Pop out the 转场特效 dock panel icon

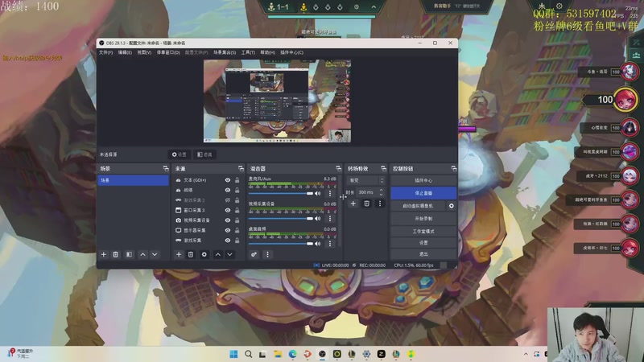click(x=383, y=169)
